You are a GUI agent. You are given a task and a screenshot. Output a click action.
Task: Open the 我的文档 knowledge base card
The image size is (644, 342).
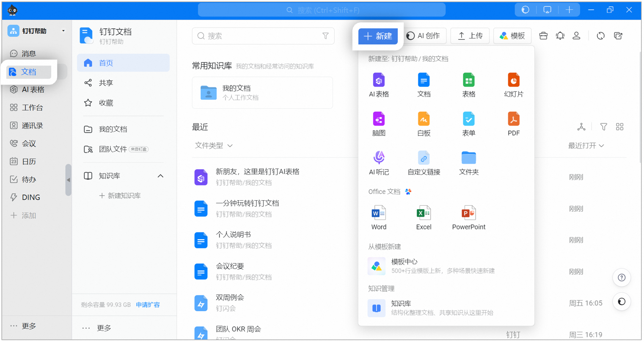point(262,93)
